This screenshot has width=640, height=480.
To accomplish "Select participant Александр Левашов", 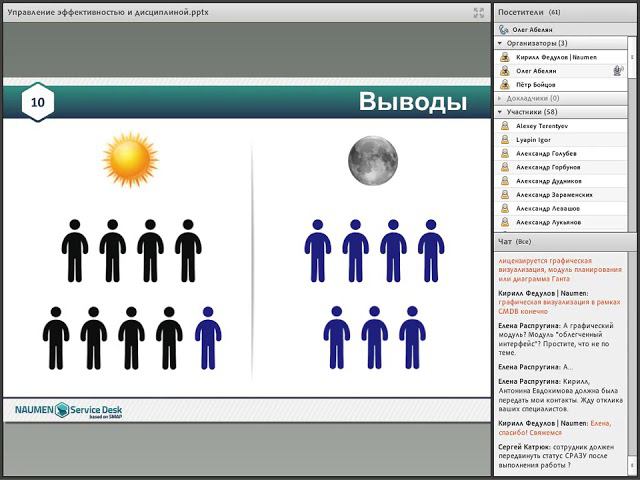I will pos(561,208).
